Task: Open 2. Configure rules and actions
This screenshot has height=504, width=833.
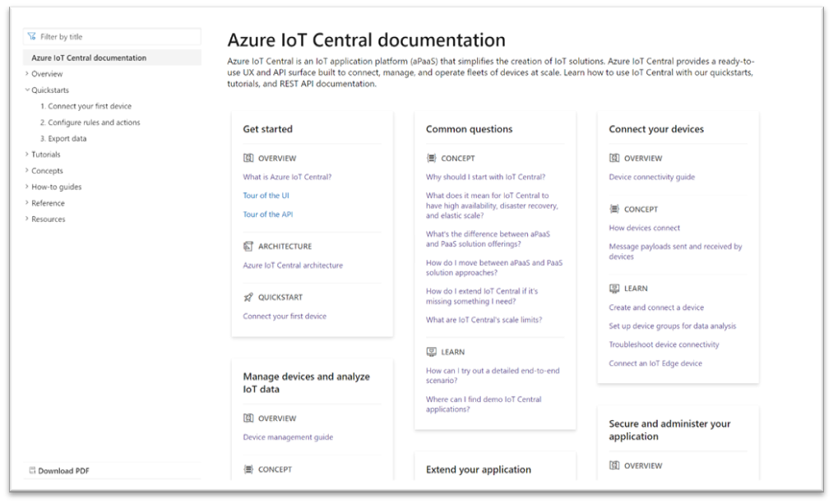Action: pos(90,123)
